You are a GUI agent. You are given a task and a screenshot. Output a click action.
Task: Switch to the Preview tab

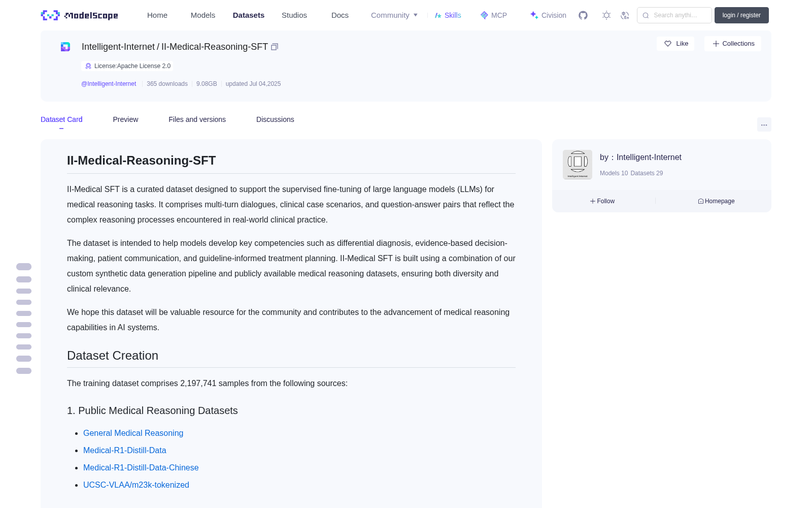click(125, 119)
